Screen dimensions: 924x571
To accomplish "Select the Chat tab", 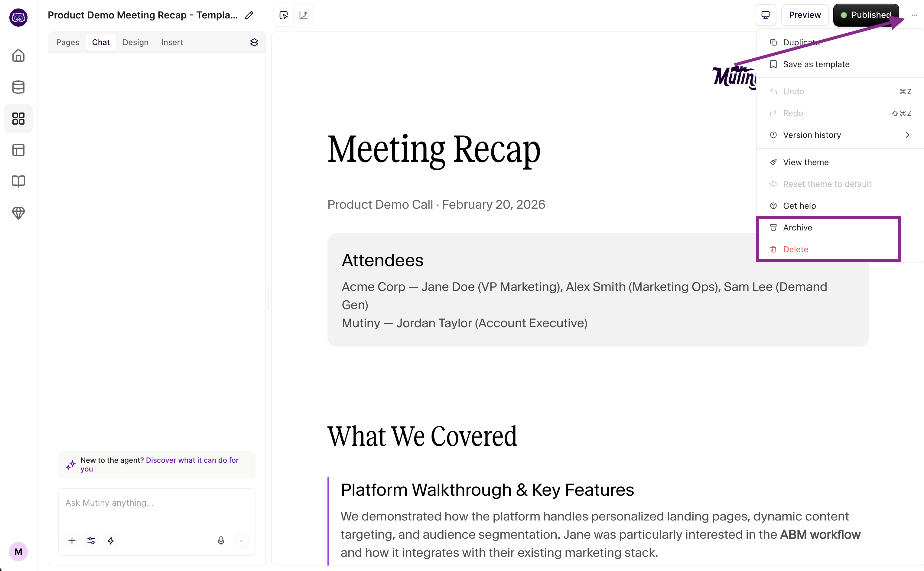I will [x=101, y=42].
